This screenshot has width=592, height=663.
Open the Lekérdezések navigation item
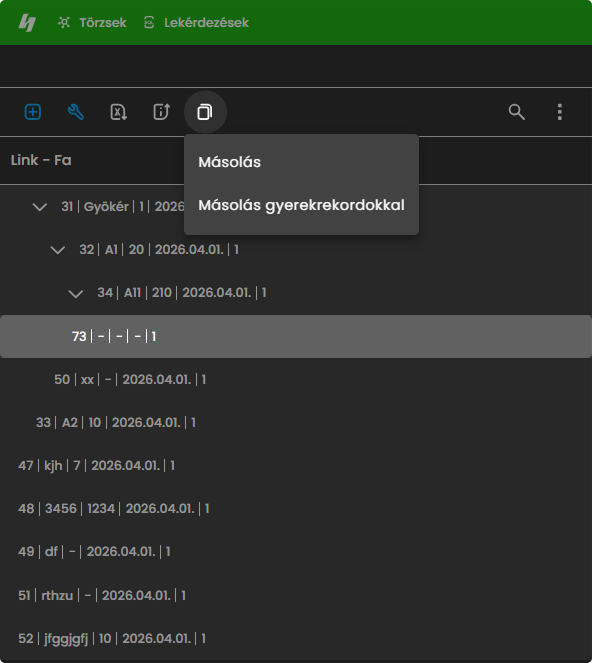pos(196,22)
